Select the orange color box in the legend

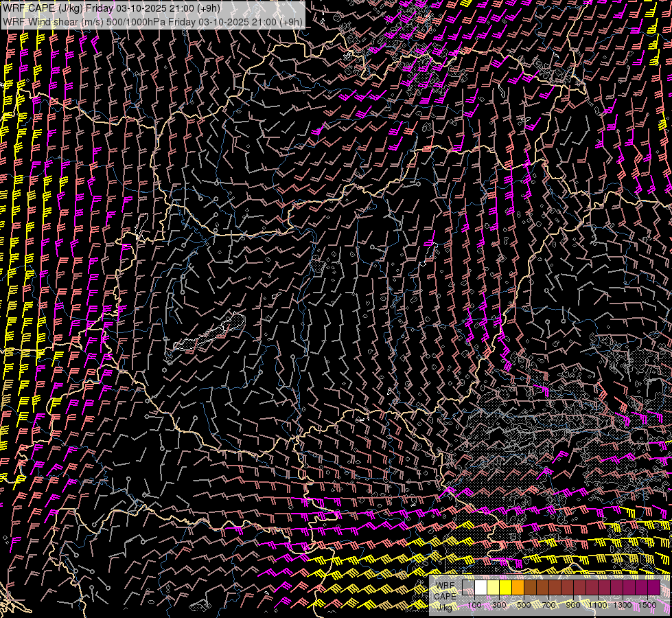[518, 588]
